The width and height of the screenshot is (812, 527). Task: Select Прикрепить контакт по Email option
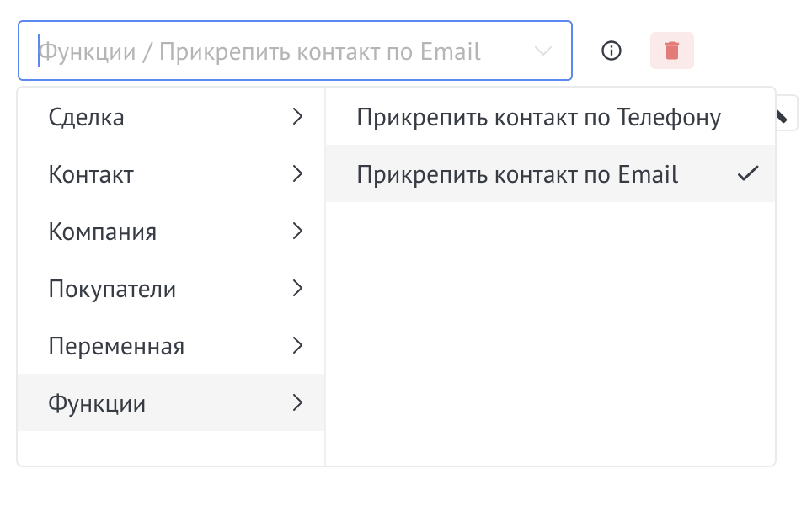pos(517,174)
